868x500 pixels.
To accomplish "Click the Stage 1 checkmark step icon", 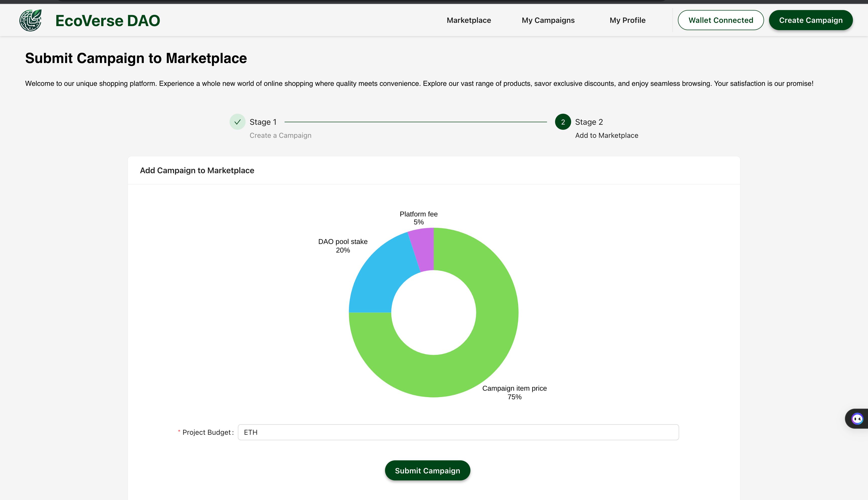I will tap(237, 122).
